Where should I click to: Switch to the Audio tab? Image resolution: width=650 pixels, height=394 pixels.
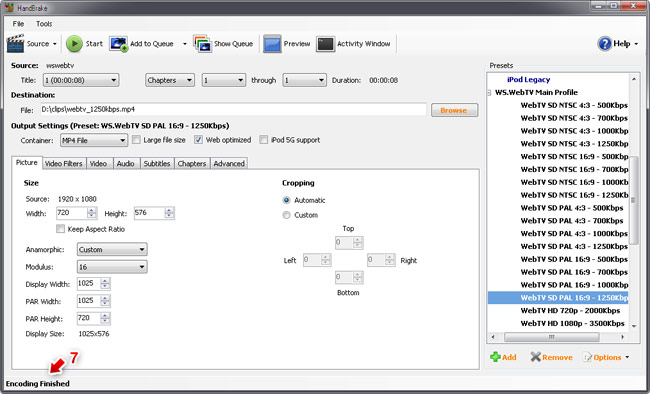point(125,163)
